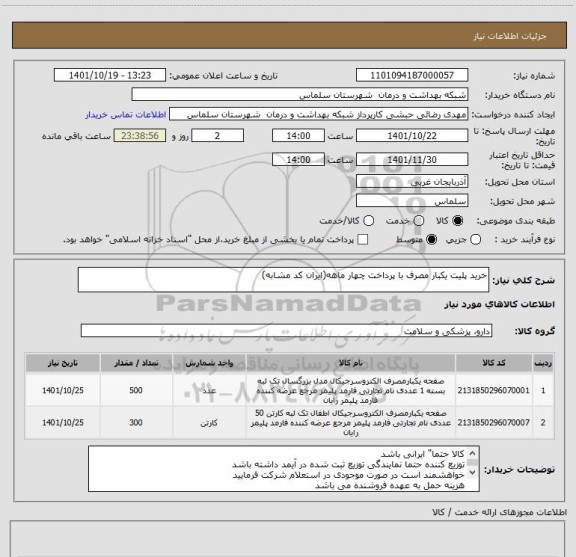Click the row 2 need date 1401/10/25
The height and width of the screenshot is (557, 576).
point(63,423)
